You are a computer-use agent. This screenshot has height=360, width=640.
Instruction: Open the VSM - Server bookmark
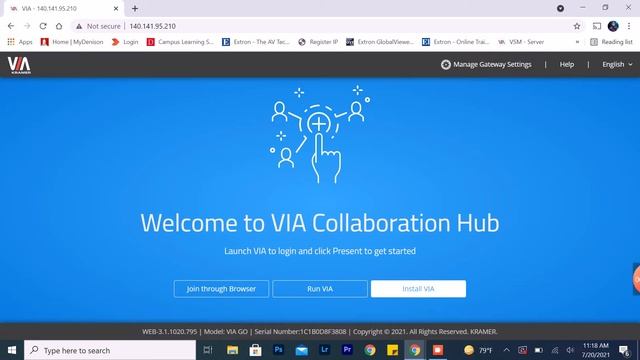pos(521,42)
